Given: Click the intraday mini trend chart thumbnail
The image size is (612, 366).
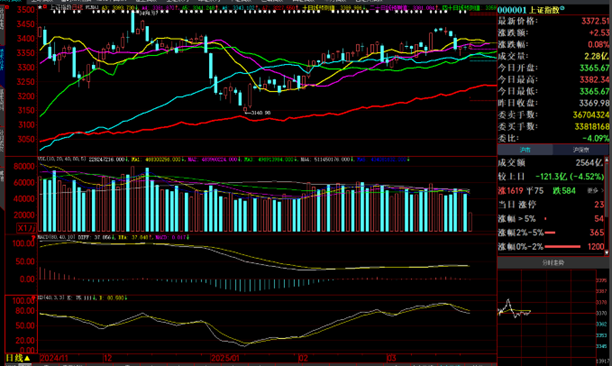Looking at the screenshot, I should click(547, 317).
